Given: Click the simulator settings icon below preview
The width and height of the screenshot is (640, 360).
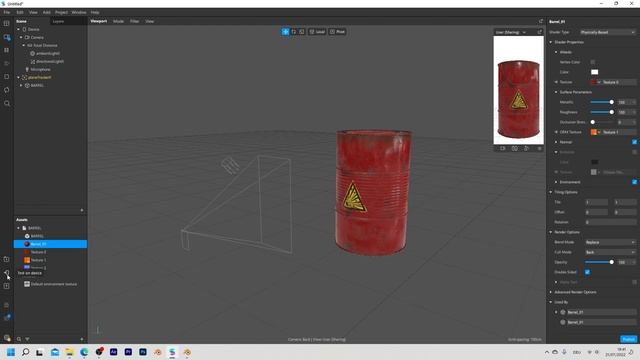Looking at the screenshot, I should point(540,149).
